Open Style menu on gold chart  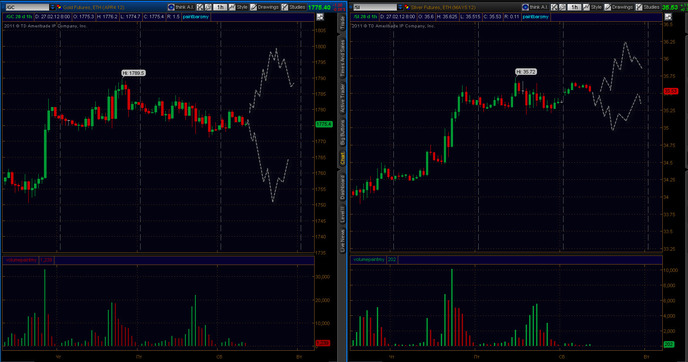point(239,7)
